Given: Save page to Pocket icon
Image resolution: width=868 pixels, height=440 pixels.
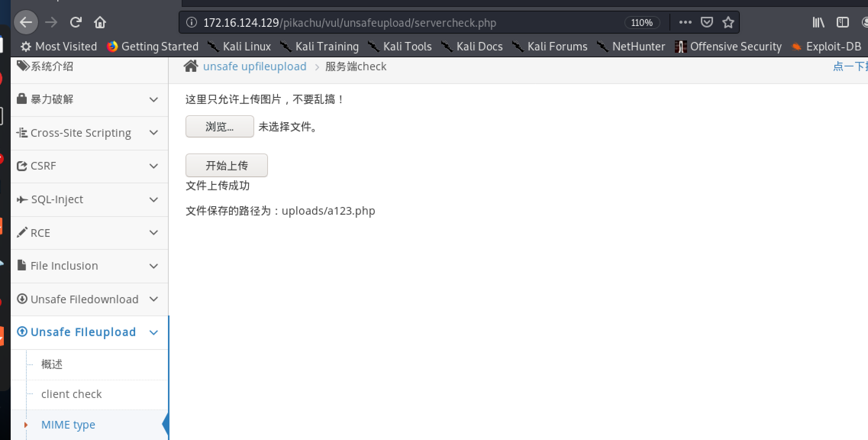Looking at the screenshot, I should point(707,23).
